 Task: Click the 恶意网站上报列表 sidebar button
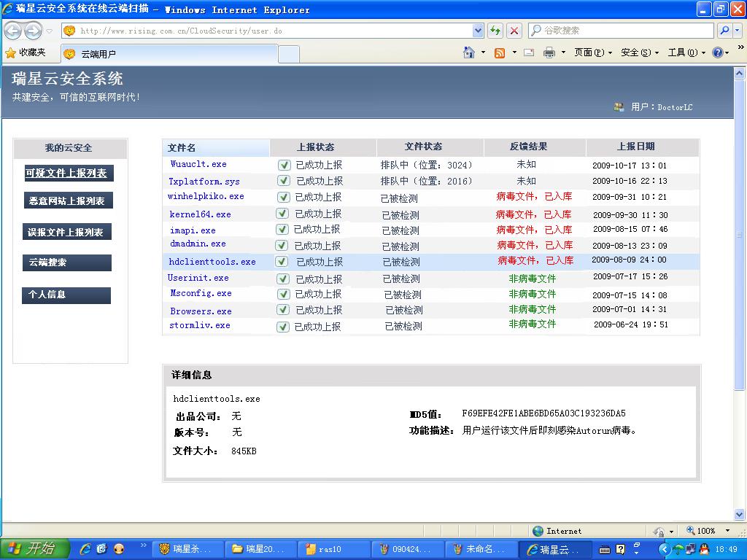67,201
